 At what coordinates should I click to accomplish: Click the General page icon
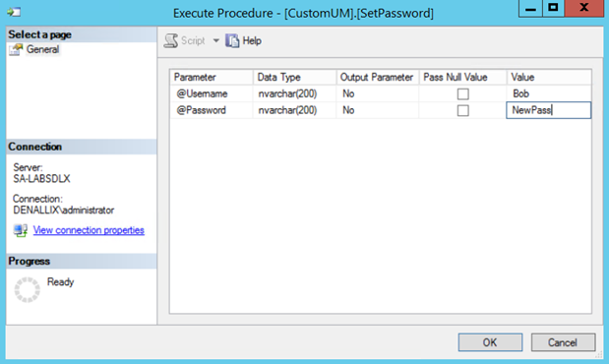(16, 50)
